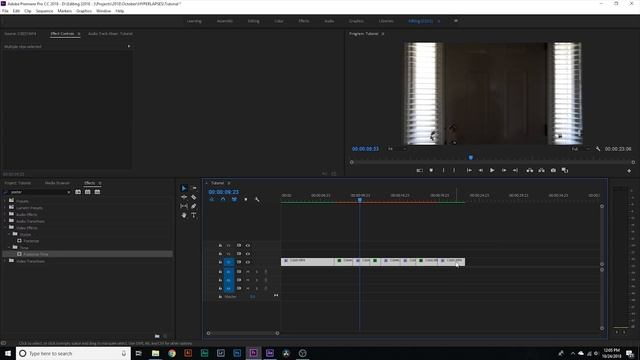This screenshot has height=360, width=640.
Task: Click the Timeline timecode field
Action: coord(224,192)
